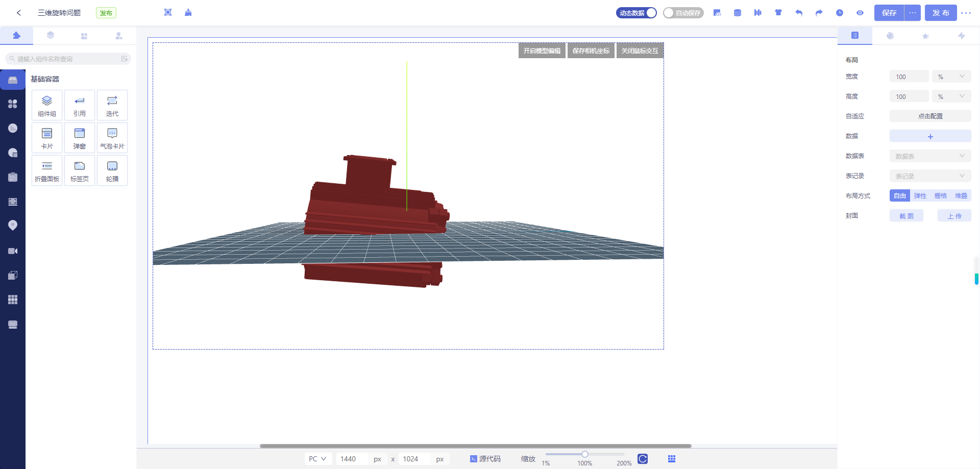Add the 引用 reference component
Image resolution: width=980 pixels, height=469 pixels.
(x=80, y=105)
